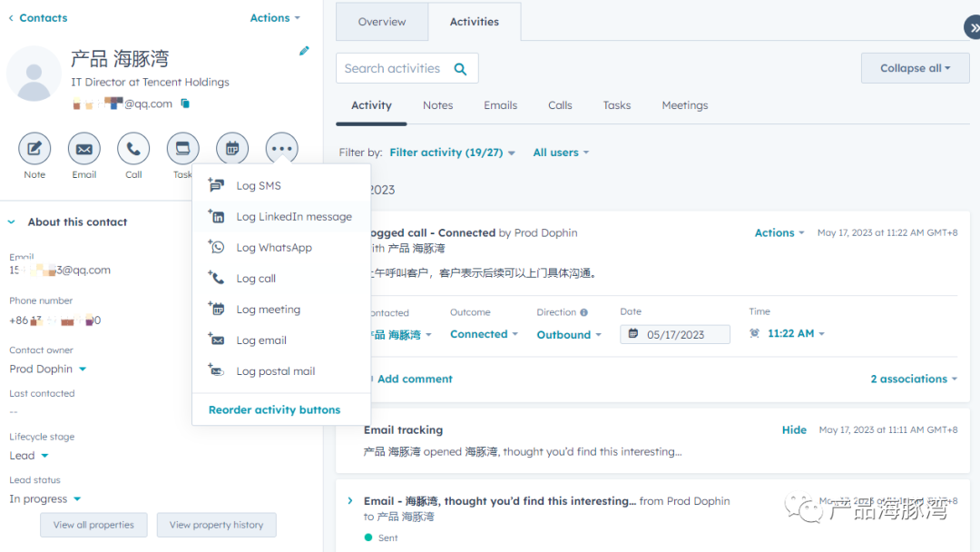The image size is (980, 552).
Task: Open the Outcome Connected dropdown
Action: pyautogui.click(x=484, y=334)
